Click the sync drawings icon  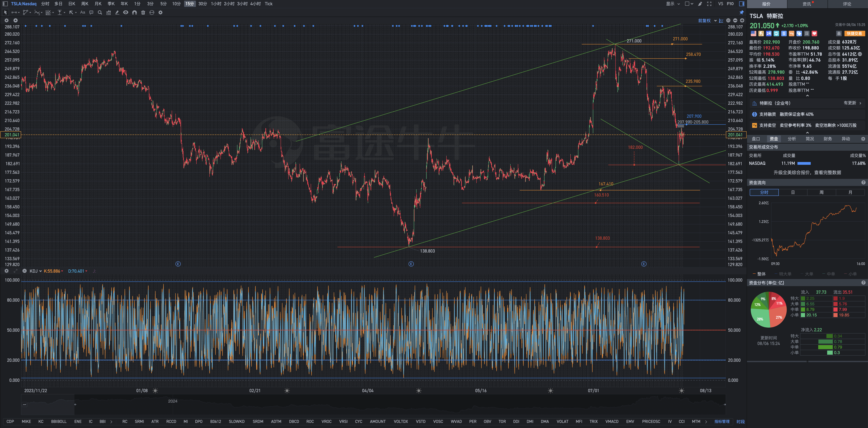[152, 12]
